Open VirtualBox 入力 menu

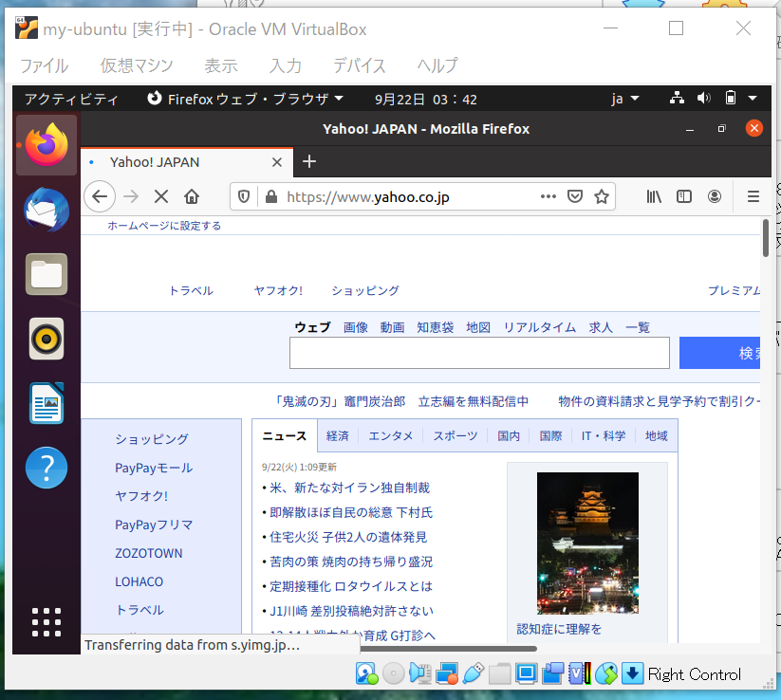286,65
